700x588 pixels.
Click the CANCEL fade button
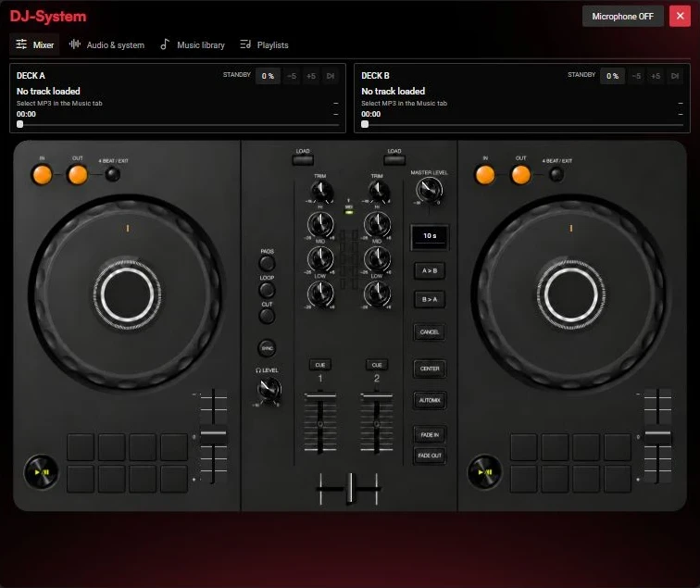[430, 332]
